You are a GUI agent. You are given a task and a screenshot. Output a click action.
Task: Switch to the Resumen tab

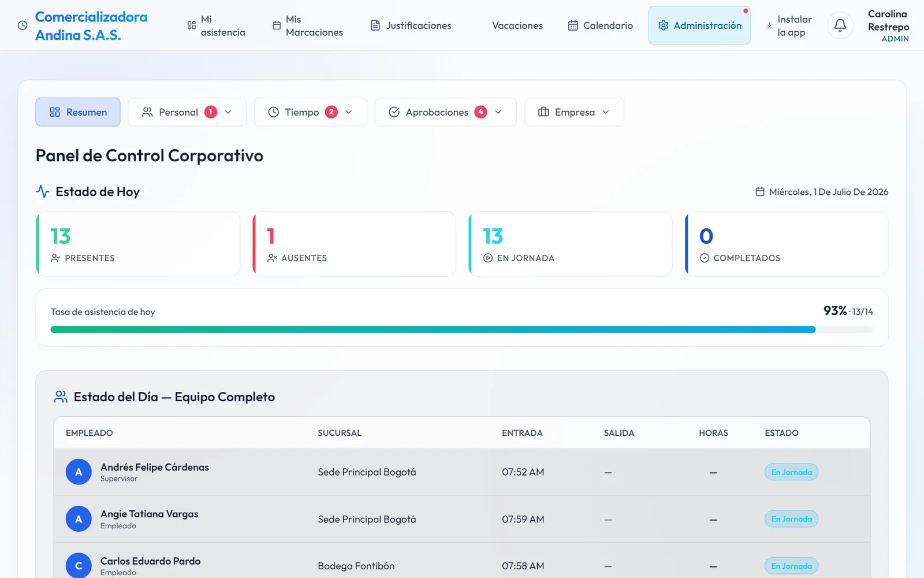[78, 112]
